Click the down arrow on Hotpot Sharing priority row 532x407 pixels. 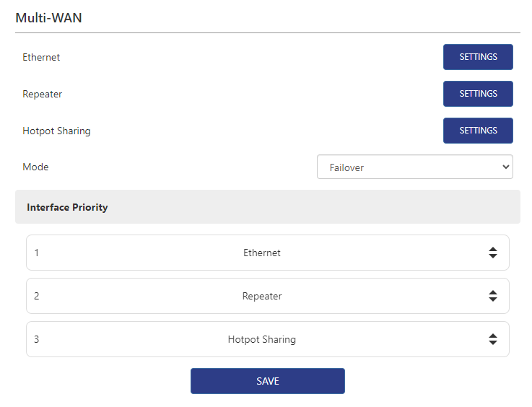coord(493,343)
